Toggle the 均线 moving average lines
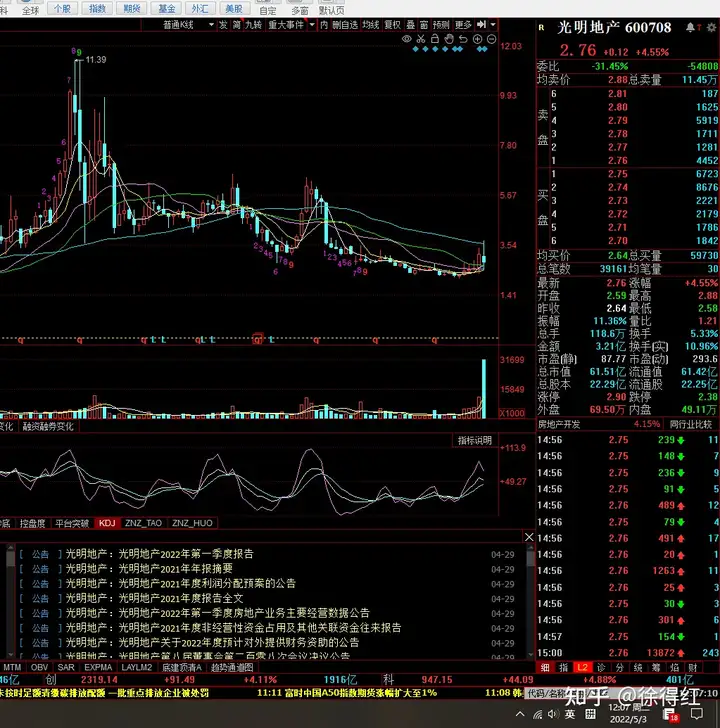This screenshot has height=728, width=720. click(x=370, y=25)
